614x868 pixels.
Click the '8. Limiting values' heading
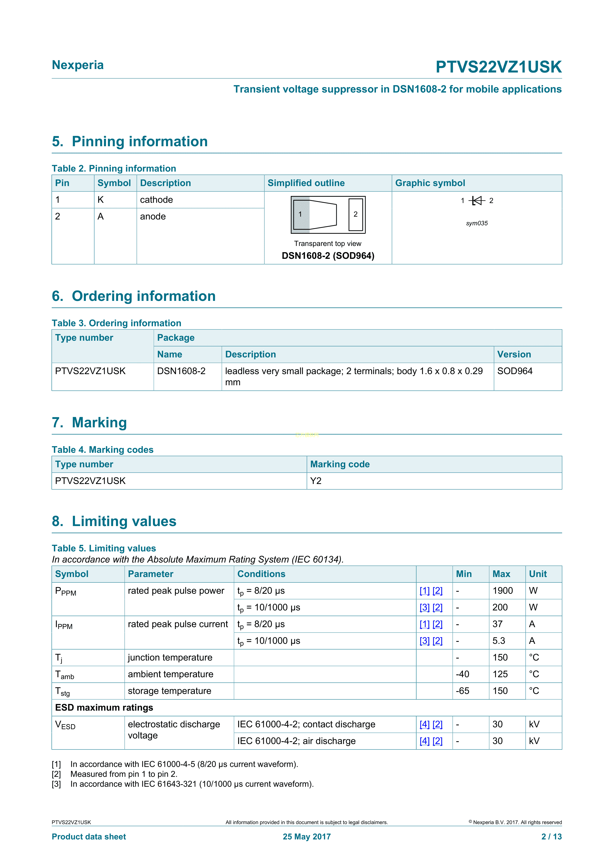click(x=114, y=521)
